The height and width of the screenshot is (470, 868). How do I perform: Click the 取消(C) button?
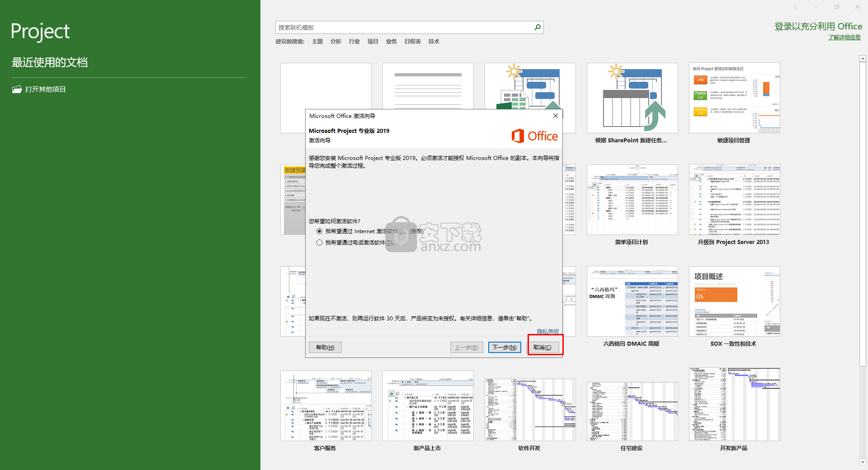[542, 347]
